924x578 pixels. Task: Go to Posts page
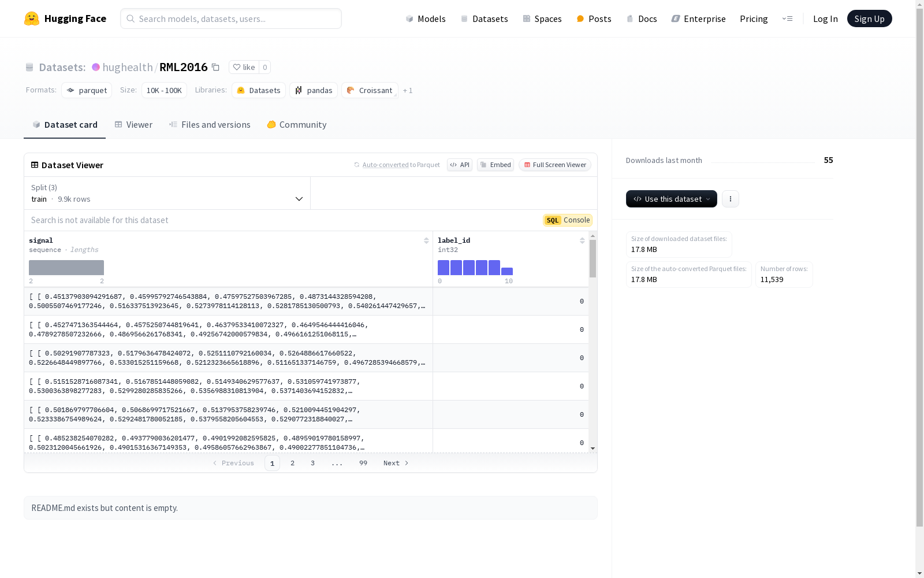tap(594, 18)
